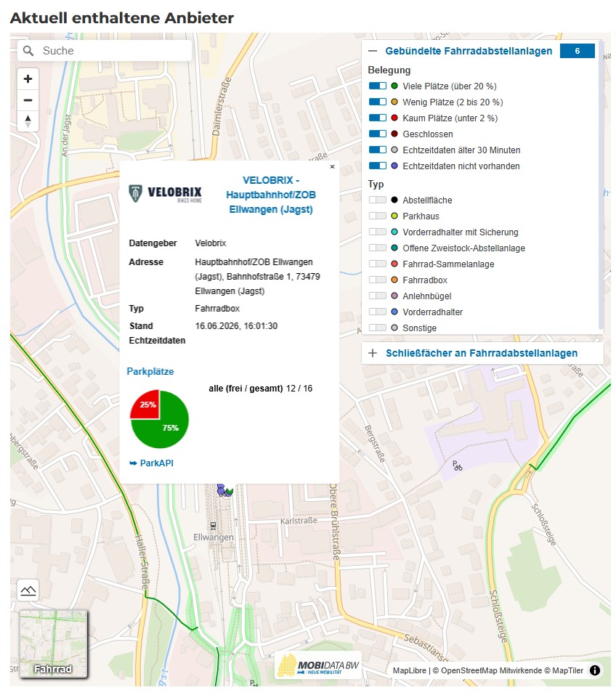Open the ParkAPI link
The width and height of the screenshot is (616, 698).
(151, 463)
